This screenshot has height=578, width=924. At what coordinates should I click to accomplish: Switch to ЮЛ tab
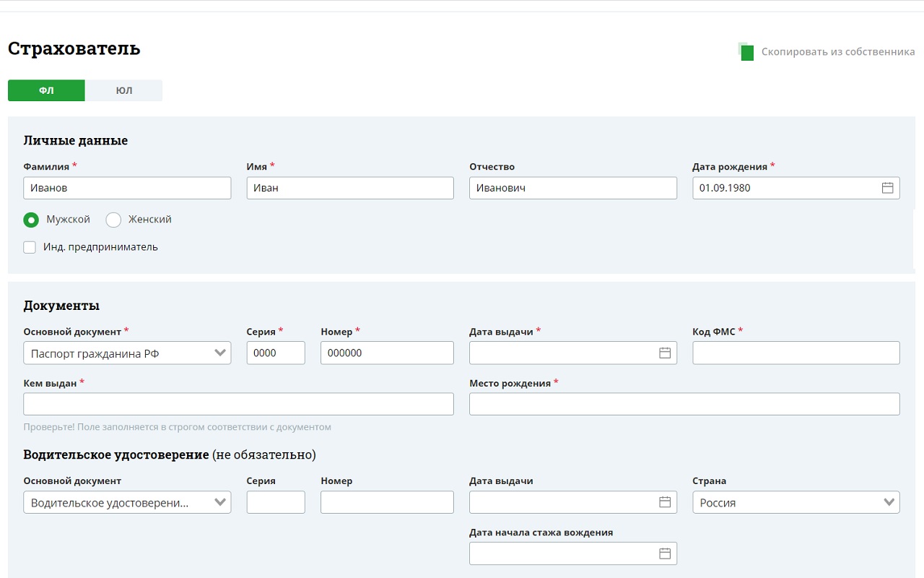tap(124, 90)
